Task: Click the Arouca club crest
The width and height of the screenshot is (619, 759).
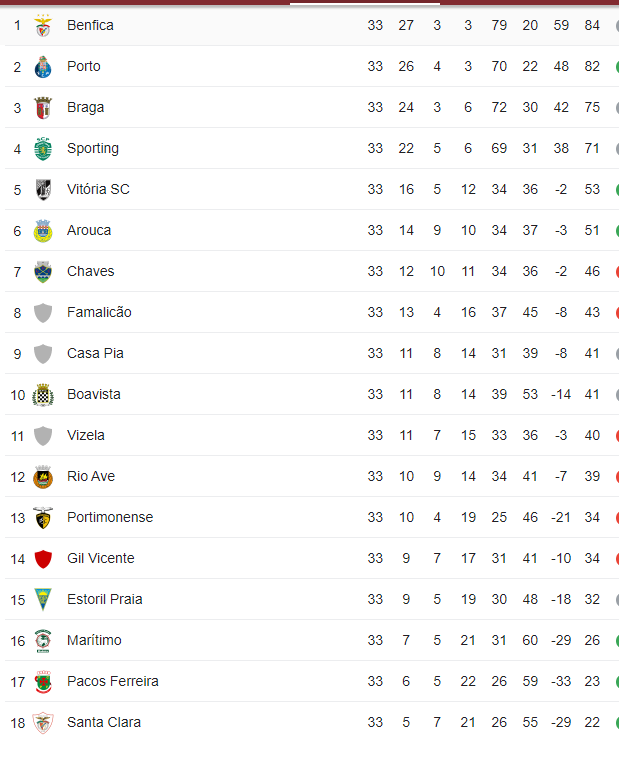Action: click(x=43, y=231)
